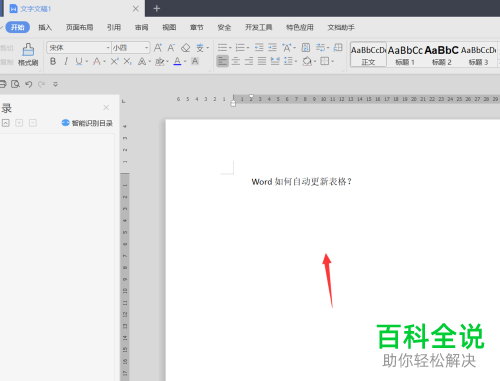Open the 引用 (References) tab

[114, 27]
